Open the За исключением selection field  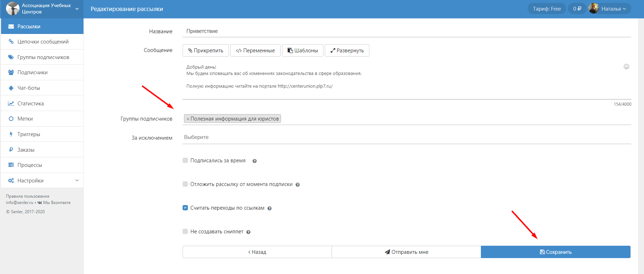[407, 137]
